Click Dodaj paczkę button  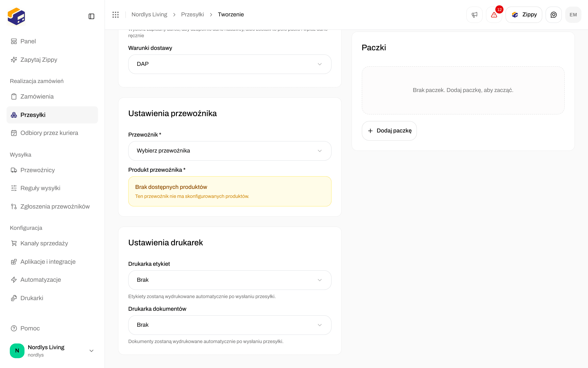tap(389, 131)
